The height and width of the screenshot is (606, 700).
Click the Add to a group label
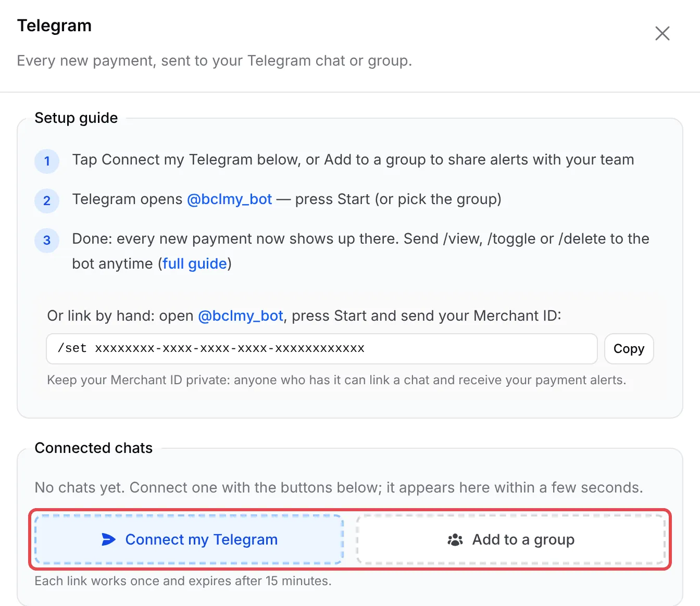point(523,540)
